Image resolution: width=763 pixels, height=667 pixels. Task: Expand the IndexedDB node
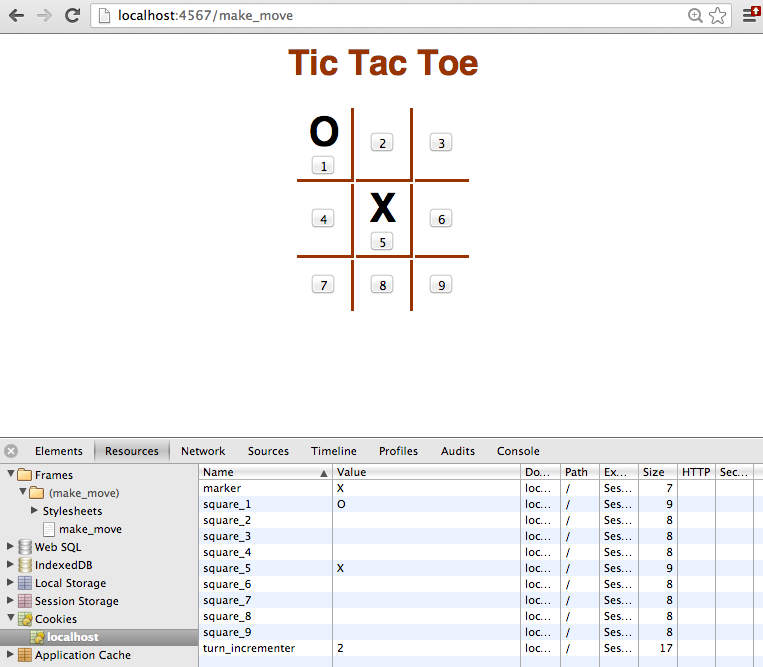coord(10,564)
